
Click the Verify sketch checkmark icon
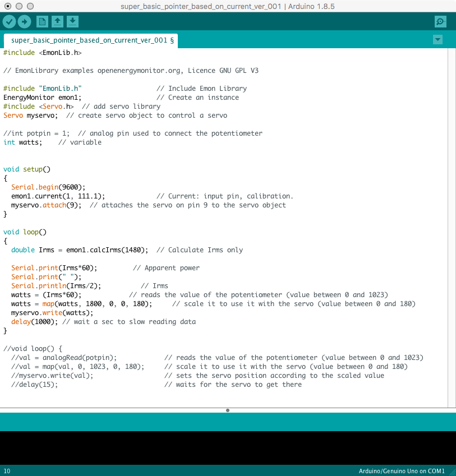(x=10, y=22)
